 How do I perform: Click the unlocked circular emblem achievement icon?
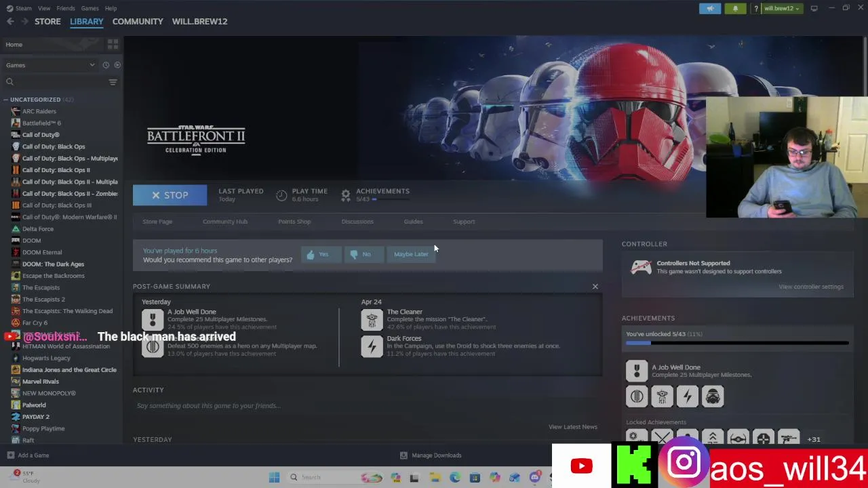(637, 396)
